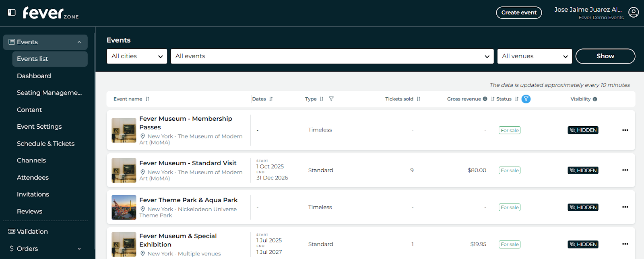The image size is (644, 259).
Task: Open the All cities dropdown
Action: coord(137,56)
